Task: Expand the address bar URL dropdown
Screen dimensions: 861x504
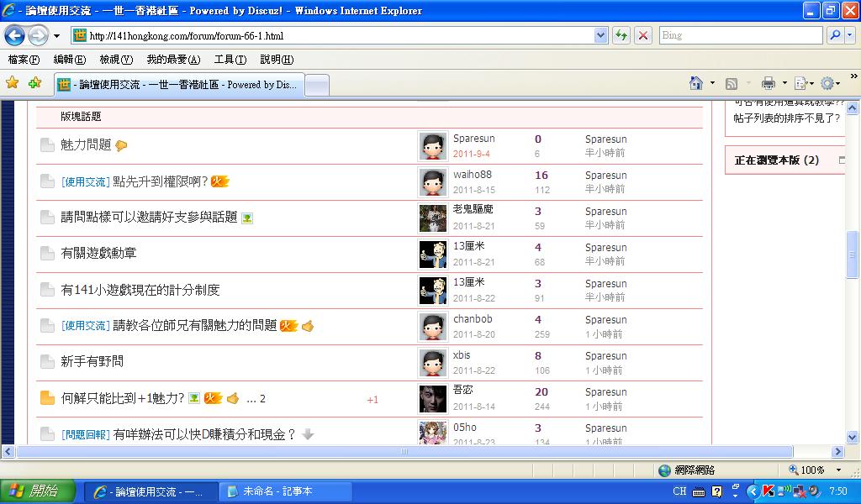Action: point(600,35)
